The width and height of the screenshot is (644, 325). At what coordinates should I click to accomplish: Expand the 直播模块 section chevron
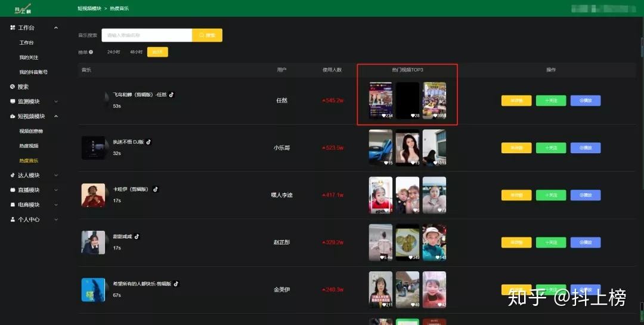pos(56,190)
